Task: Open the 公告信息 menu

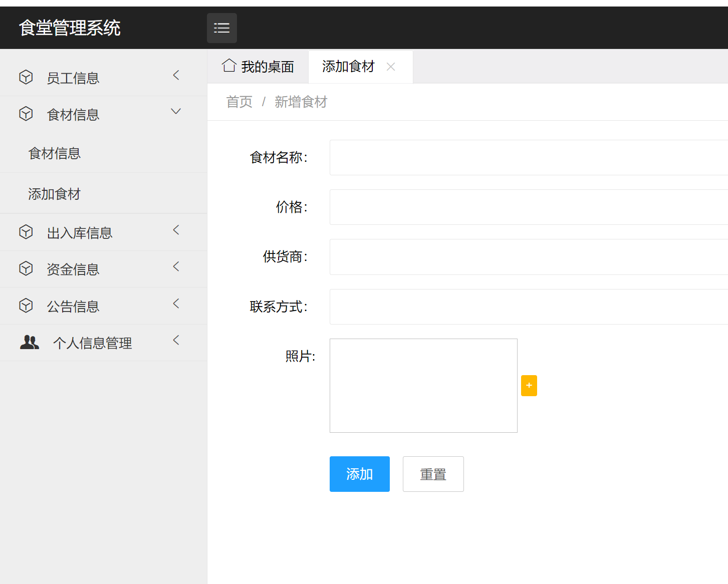Action: pyautogui.click(x=103, y=306)
